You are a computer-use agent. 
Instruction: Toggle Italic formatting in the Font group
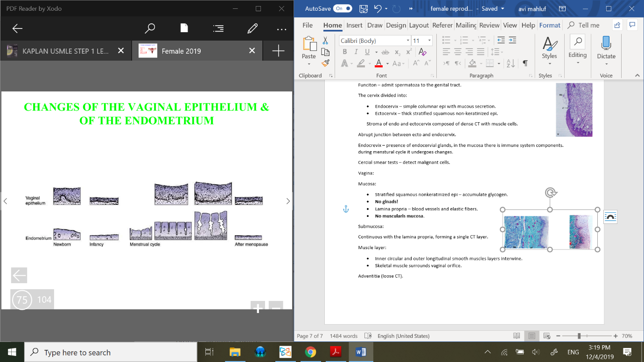356,52
